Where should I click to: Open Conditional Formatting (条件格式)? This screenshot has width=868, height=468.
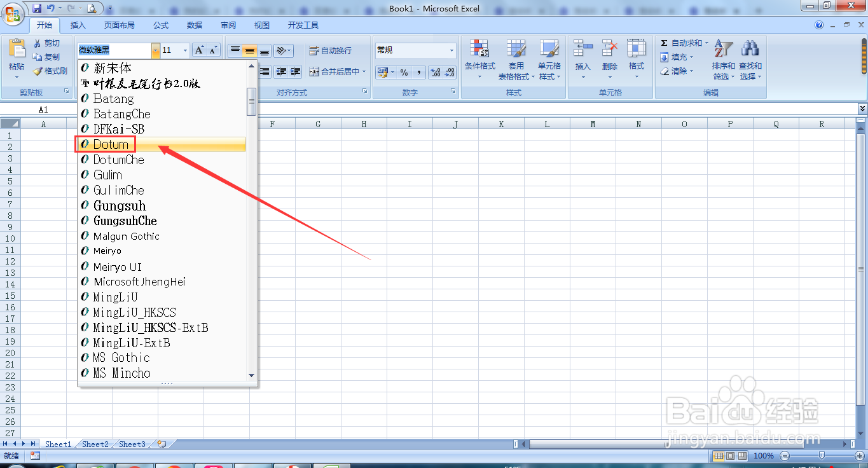[x=479, y=60]
